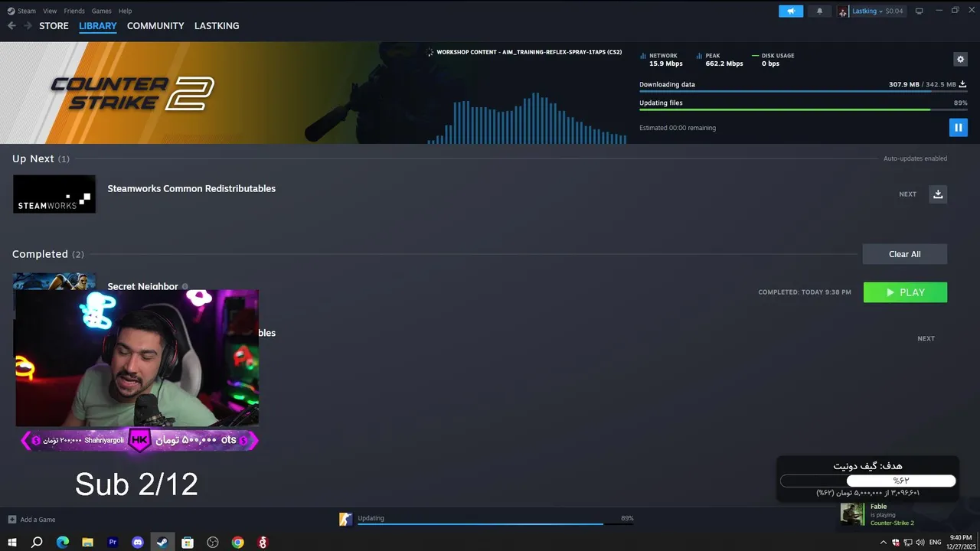Open File Explorer from taskbar
980x551 pixels.
pos(87,543)
